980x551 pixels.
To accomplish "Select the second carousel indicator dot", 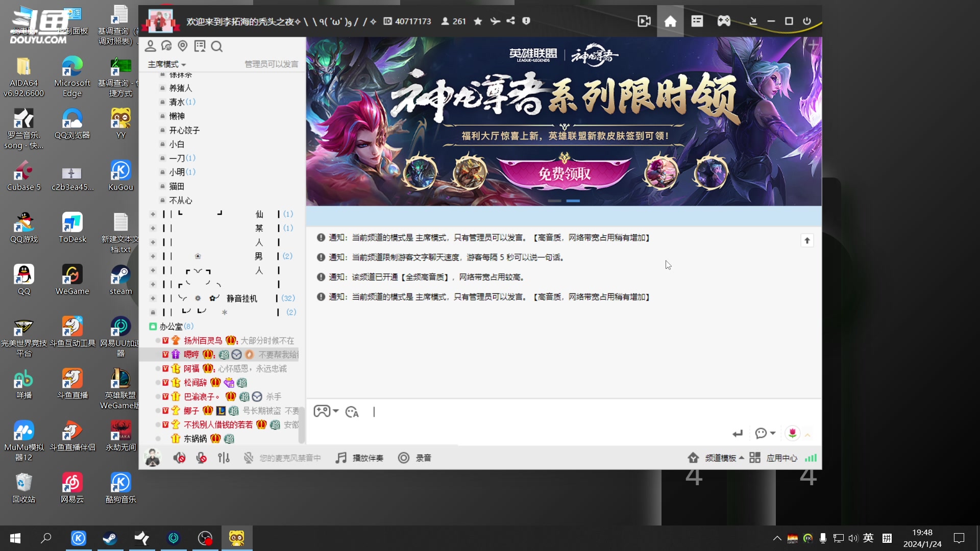I will 574,201.
